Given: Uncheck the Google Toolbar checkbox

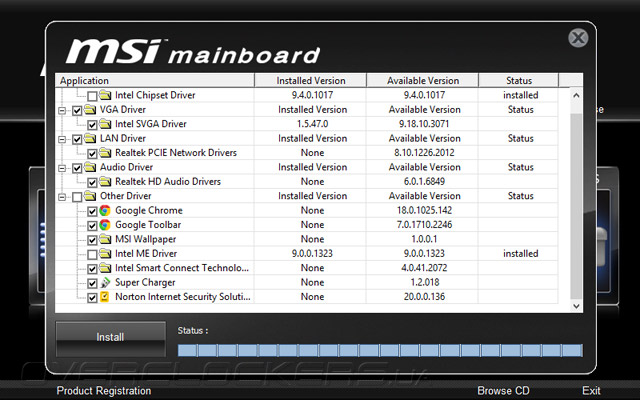Looking at the screenshot, I should [92, 225].
